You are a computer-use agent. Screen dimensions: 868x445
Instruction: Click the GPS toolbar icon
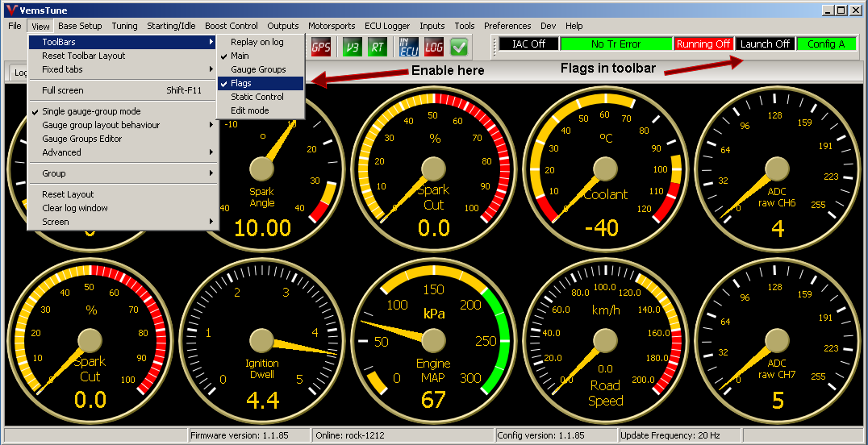coord(320,47)
